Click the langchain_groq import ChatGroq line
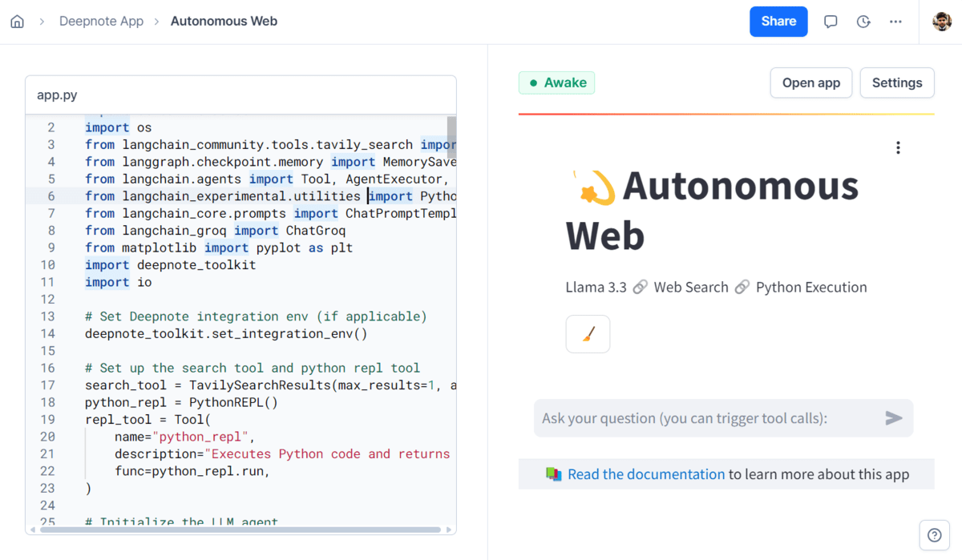This screenshot has height=560, width=962. coord(216,231)
